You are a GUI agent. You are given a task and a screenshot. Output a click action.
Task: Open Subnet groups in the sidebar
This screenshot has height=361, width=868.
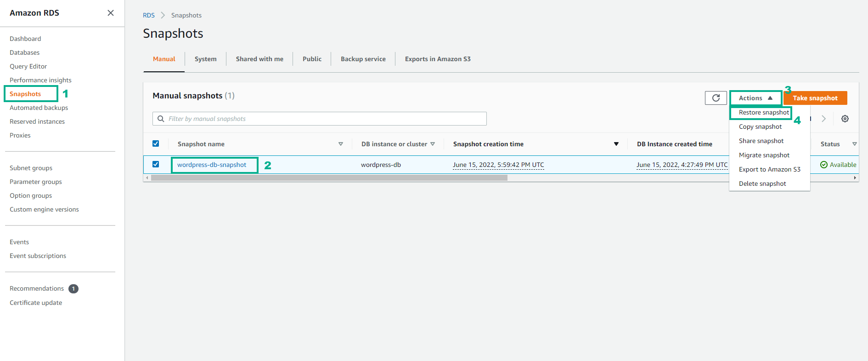[31, 168]
